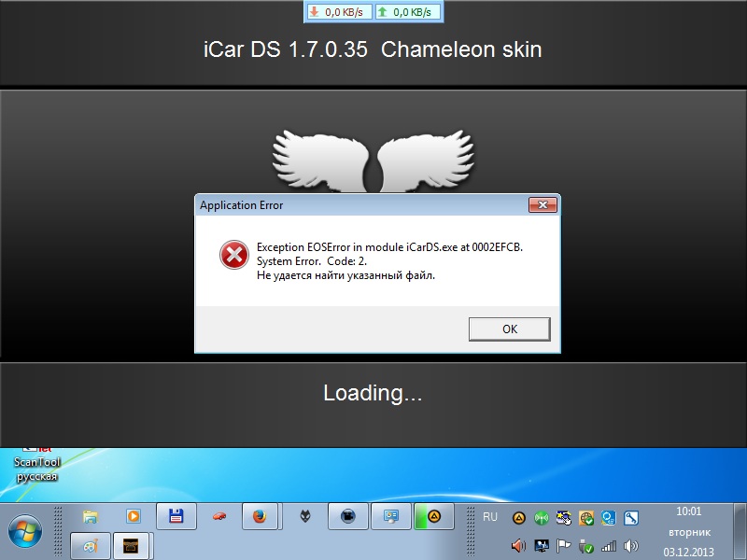Open Firefox from the taskbar
This screenshot has height=560, width=747.
click(x=260, y=516)
